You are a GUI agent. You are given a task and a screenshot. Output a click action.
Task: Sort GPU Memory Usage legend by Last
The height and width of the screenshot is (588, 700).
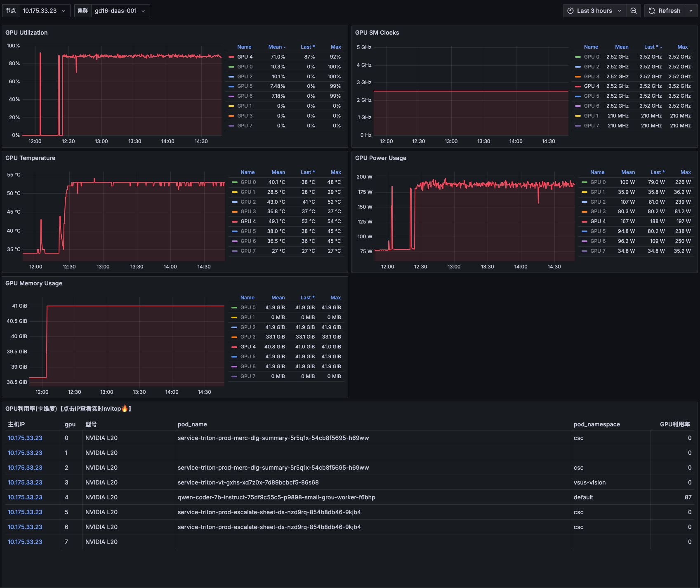308,298
